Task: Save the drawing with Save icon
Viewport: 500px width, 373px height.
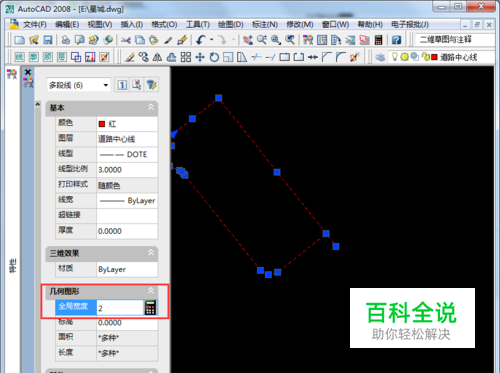Action: (x=48, y=40)
